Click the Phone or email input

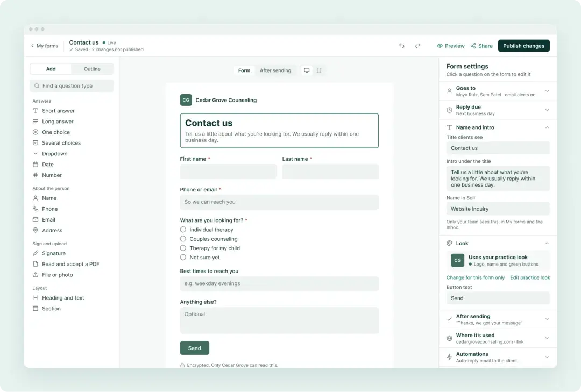(279, 202)
